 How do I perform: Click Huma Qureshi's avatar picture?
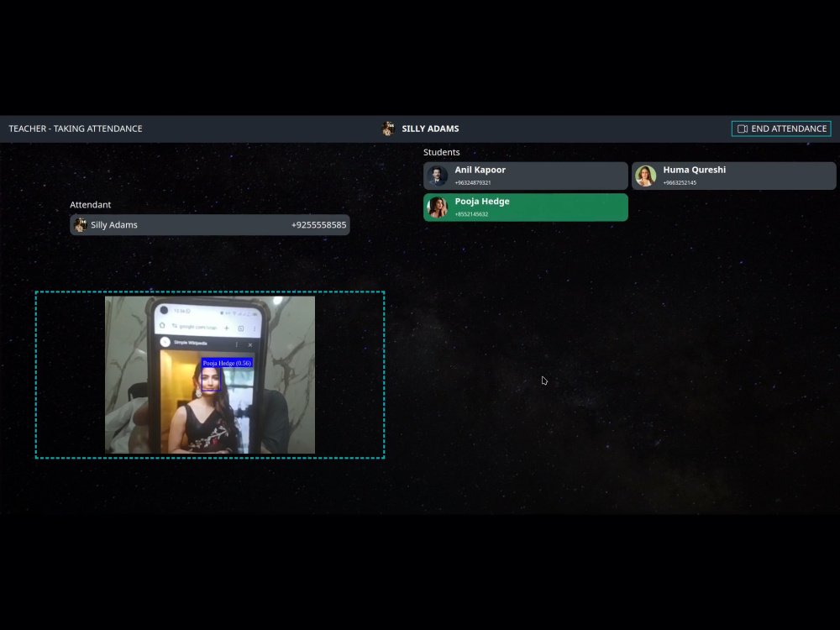(645, 176)
